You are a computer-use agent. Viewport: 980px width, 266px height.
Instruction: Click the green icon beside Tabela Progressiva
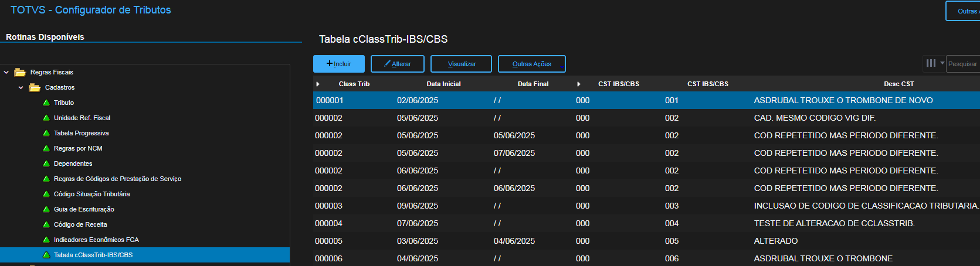pos(46,133)
